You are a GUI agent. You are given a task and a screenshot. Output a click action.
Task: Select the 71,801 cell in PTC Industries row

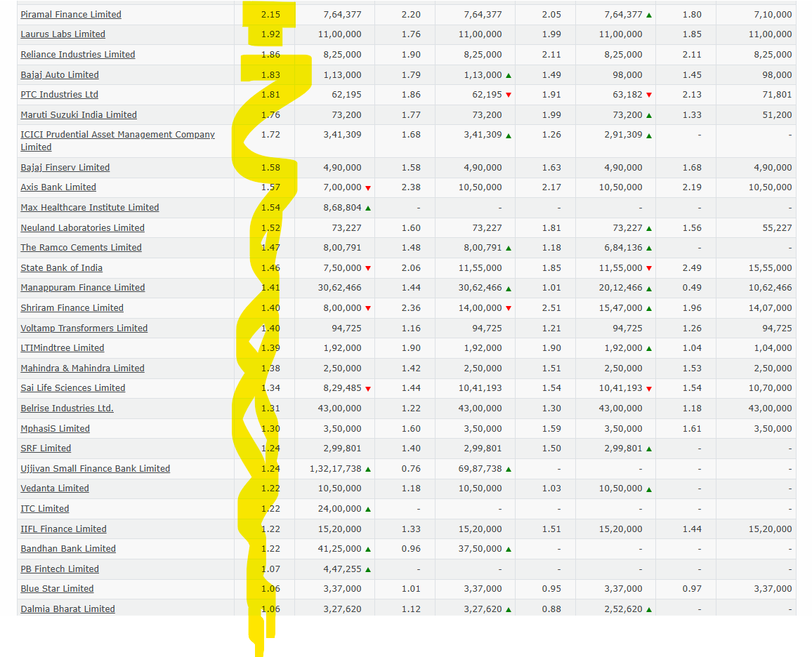click(x=777, y=95)
